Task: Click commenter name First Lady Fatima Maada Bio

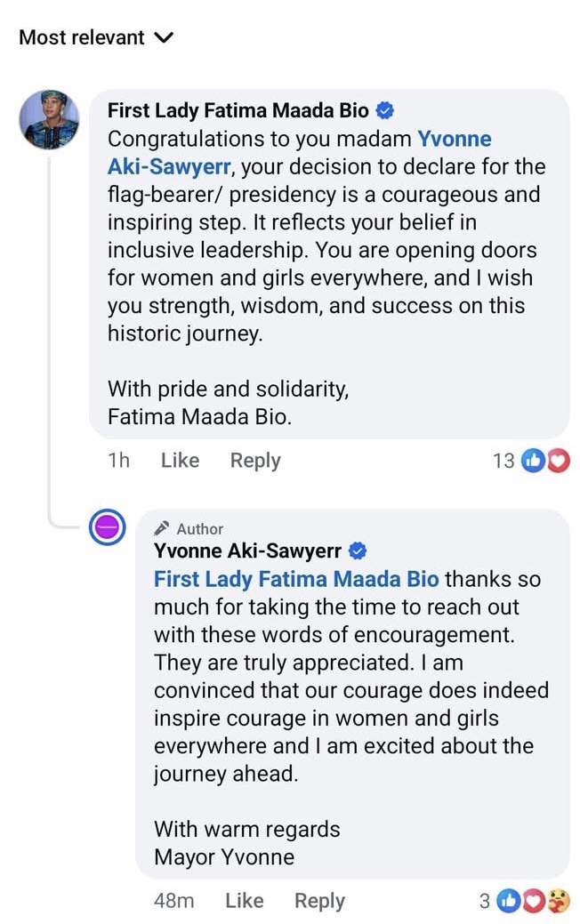Action: pos(238,110)
